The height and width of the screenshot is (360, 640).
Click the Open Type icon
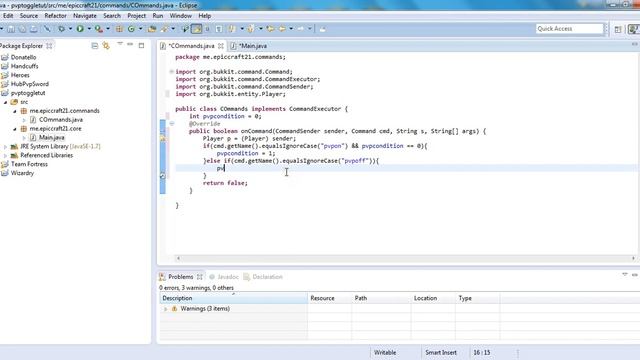point(152,29)
